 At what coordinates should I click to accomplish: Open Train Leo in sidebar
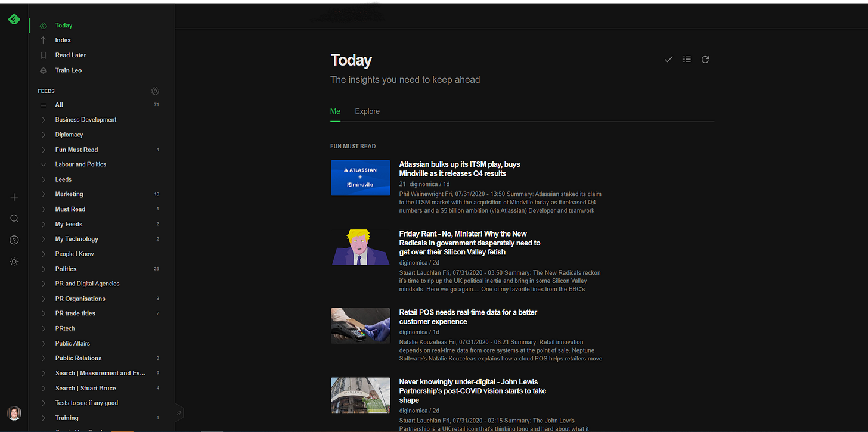69,70
